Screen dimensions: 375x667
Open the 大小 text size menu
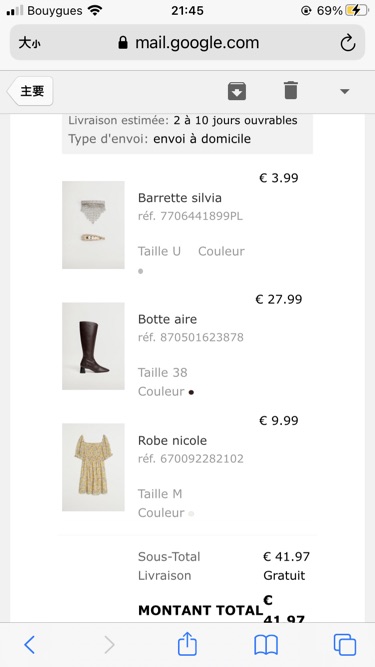click(x=29, y=43)
